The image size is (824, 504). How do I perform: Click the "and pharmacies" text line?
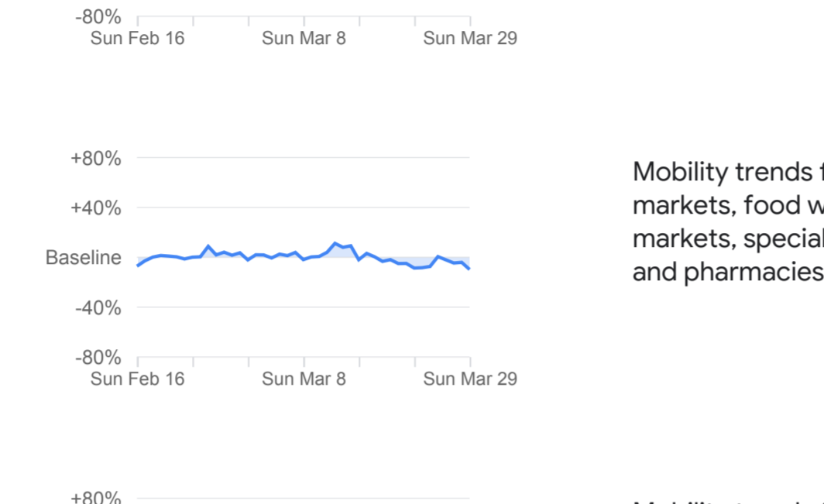pyautogui.click(x=726, y=272)
